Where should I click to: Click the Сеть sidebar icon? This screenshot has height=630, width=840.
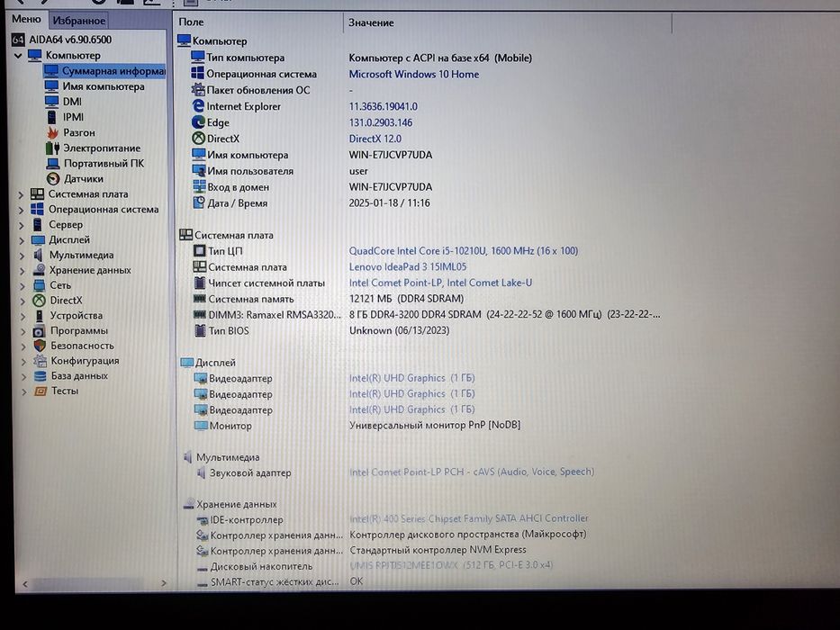coord(39,285)
